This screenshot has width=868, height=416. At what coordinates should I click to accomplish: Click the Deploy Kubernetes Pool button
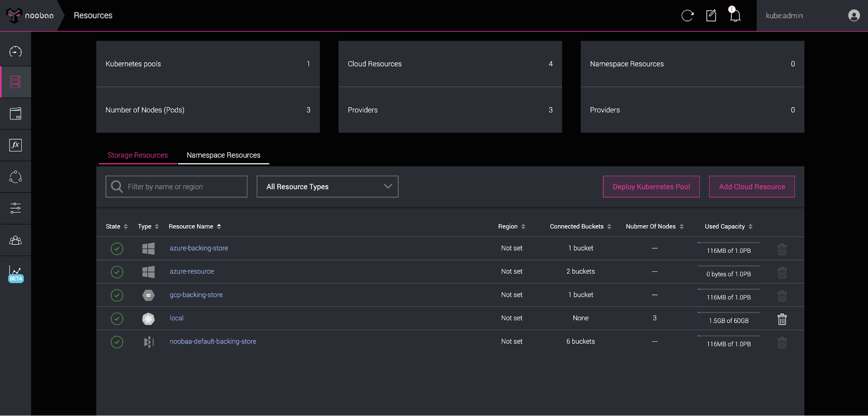651,186
